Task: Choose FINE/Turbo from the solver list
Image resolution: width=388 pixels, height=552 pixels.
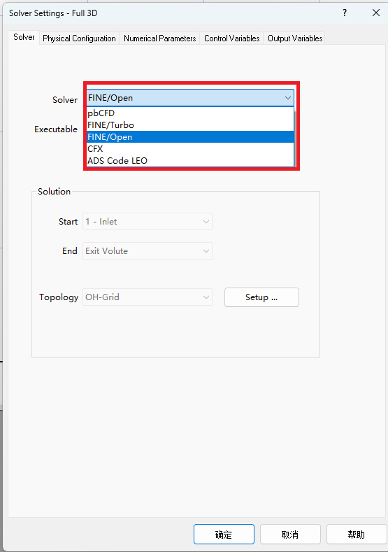Action: pyautogui.click(x=190, y=125)
